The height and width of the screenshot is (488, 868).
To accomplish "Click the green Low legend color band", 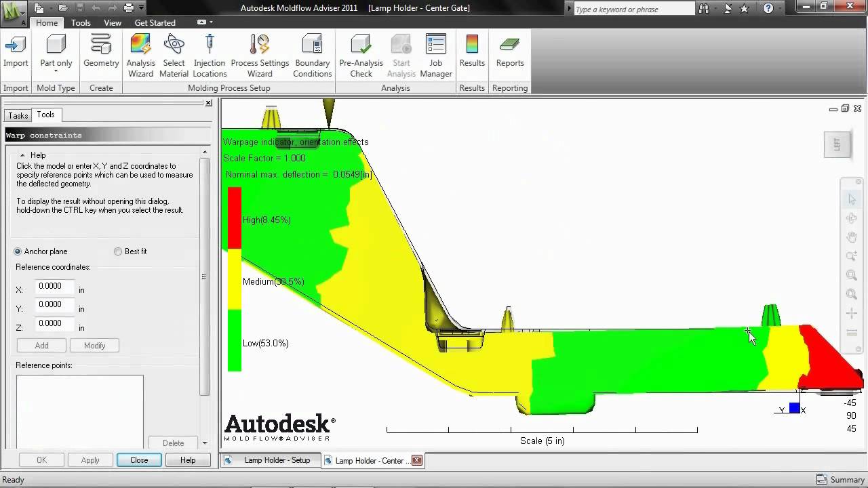I will 234,340.
